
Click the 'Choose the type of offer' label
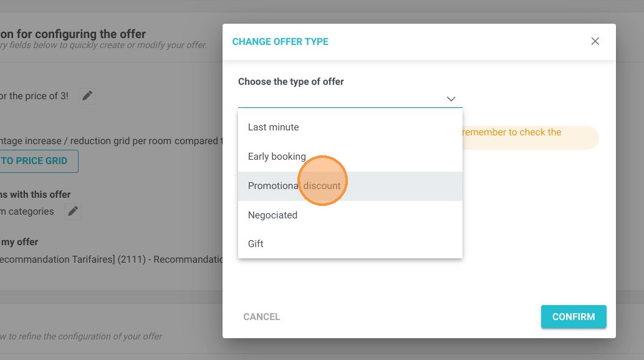tap(291, 81)
